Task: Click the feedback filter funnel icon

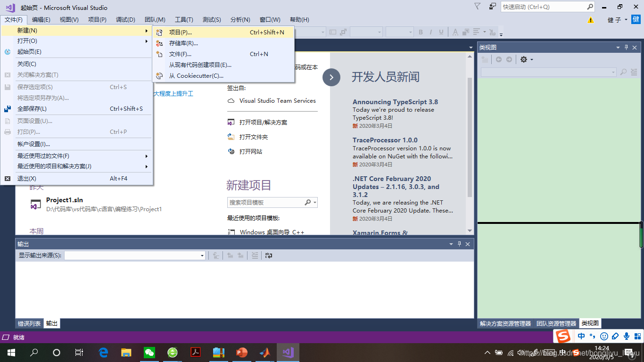Action: coord(477,6)
